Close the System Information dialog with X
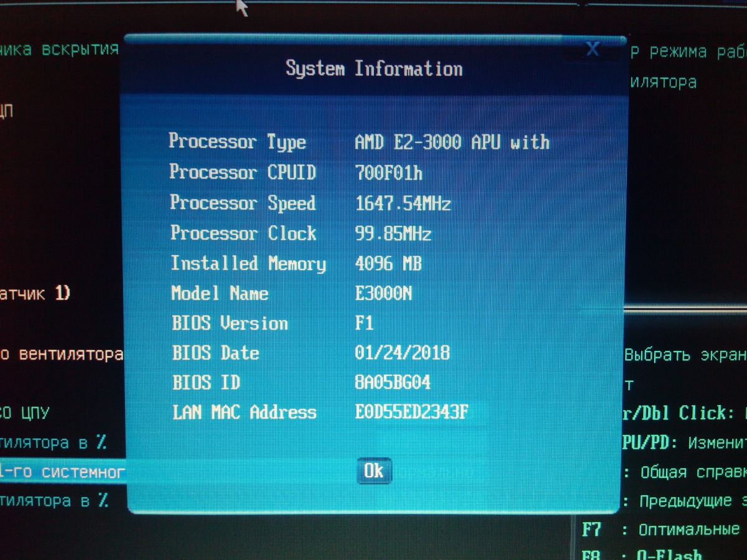The width and height of the screenshot is (747, 560). 592,49
